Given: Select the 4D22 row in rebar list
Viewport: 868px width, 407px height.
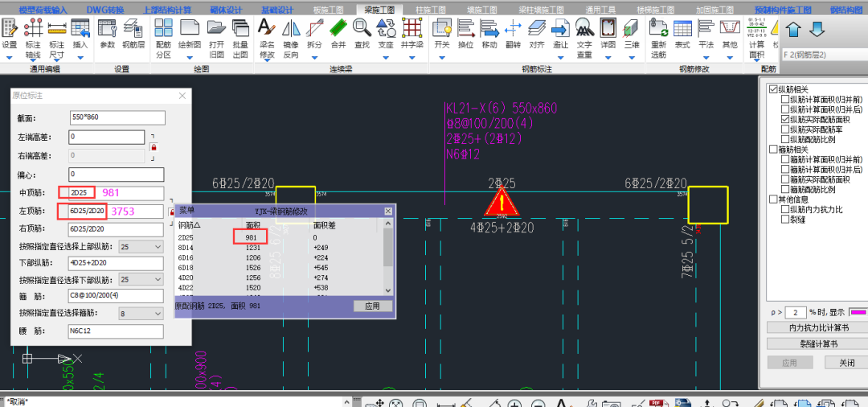Looking at the screenshot, I should (280, 287).
